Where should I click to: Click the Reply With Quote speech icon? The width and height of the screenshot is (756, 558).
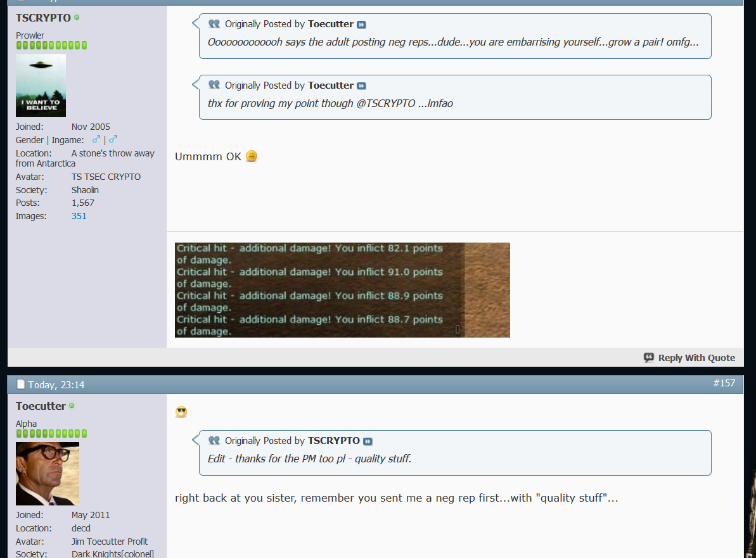[x=649, y=358]
